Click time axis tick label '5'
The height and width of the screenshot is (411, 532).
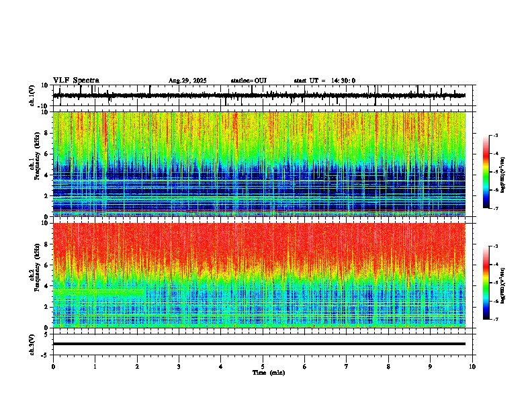click(x=263, y=367)
